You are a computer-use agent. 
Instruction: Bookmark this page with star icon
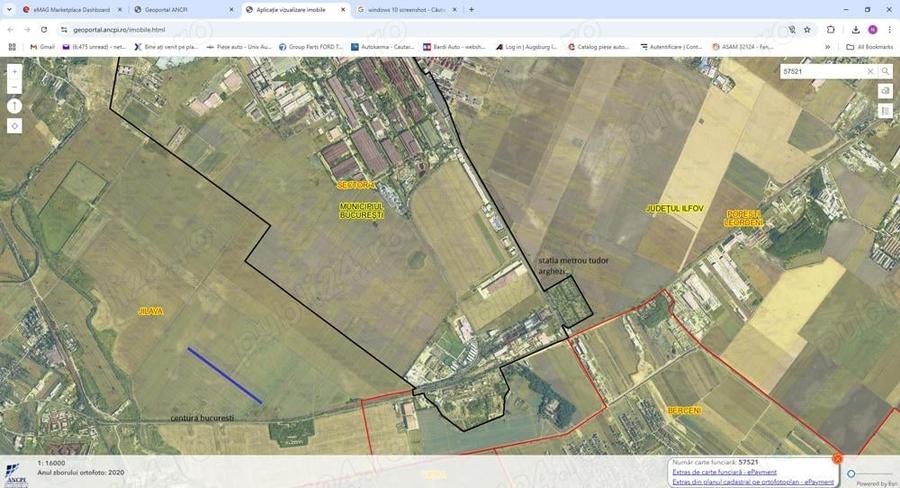point(807,29)
